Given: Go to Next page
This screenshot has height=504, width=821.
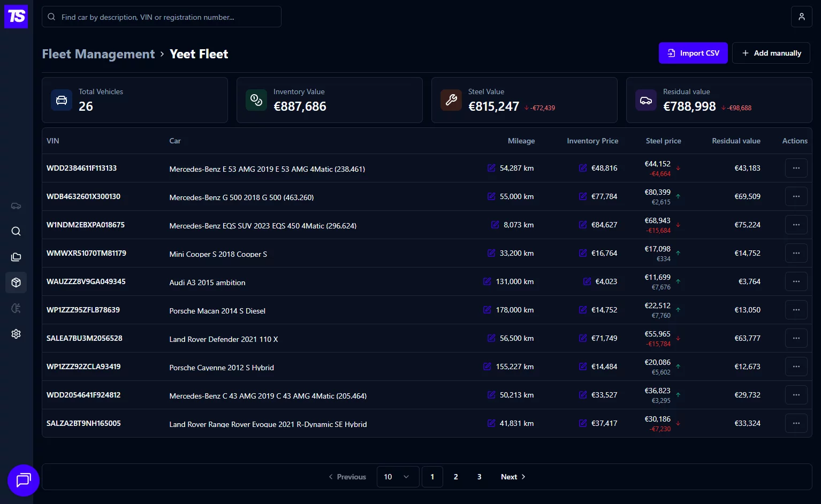Looking at the screenshot, I should pyautogui.click(x=513, y=477).
